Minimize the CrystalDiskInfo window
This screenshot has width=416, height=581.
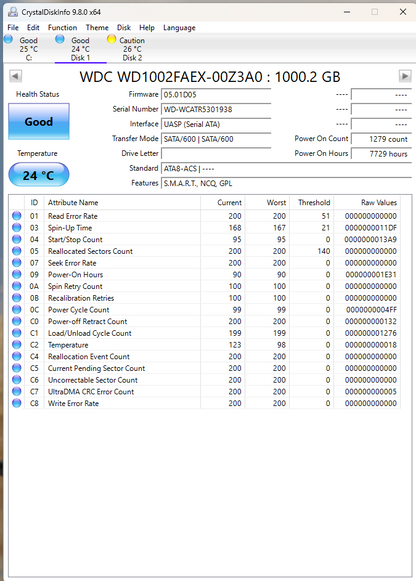click(347, 12)
